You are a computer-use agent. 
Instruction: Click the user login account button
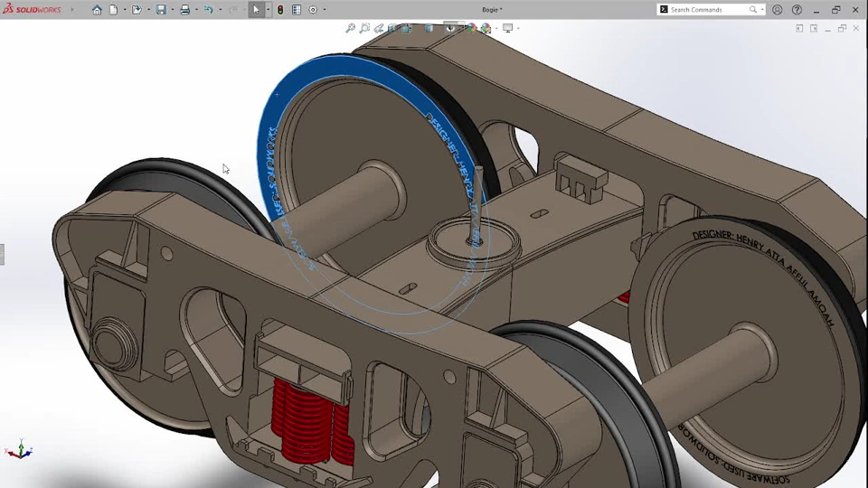(778, 10)
